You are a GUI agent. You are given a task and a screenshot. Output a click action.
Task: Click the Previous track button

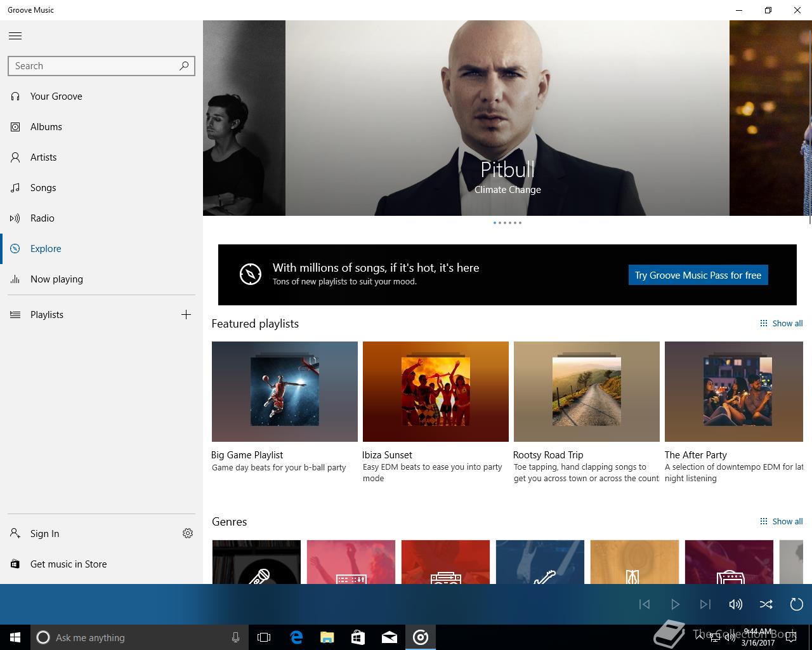tap(645, 604)
